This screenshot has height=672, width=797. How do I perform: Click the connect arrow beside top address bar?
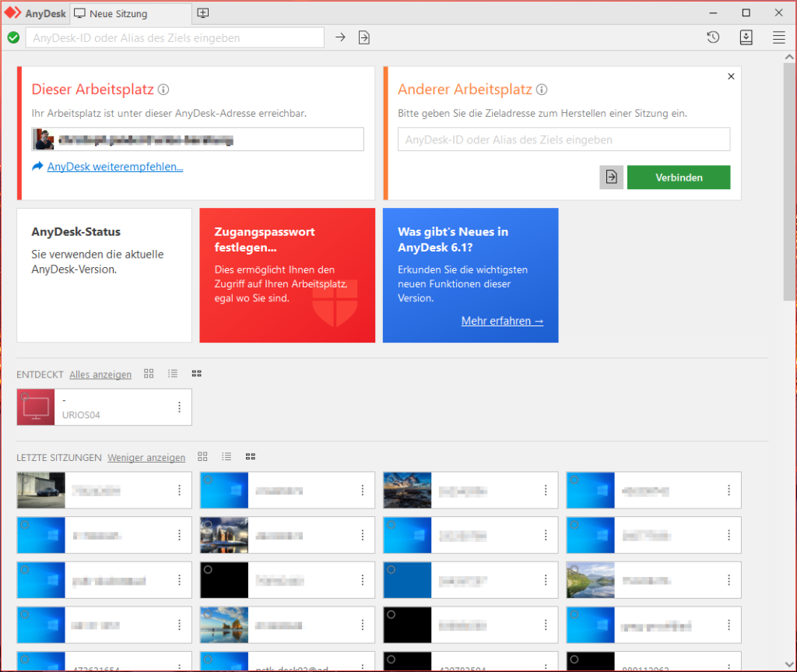point(341,37)
